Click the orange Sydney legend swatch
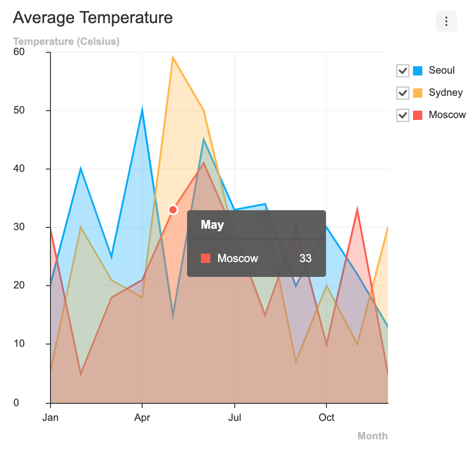Image resolution: width=476 pixels, height=451 pixels. pyautogui.click(x=418, y=93)
